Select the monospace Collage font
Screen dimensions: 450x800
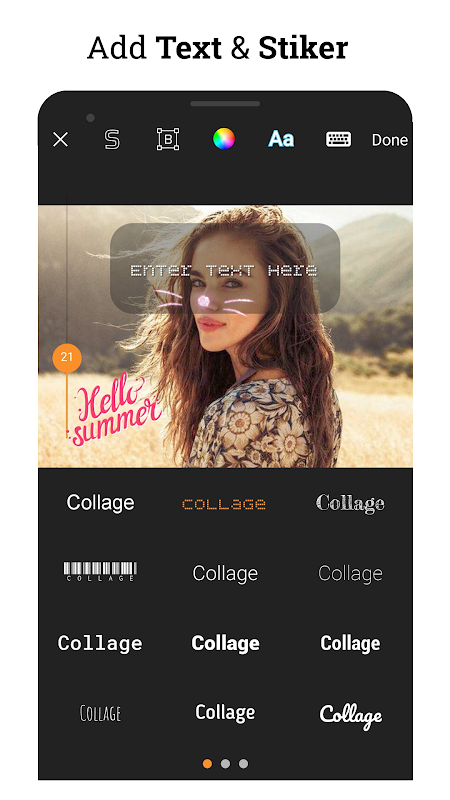(x=100, y=643)
